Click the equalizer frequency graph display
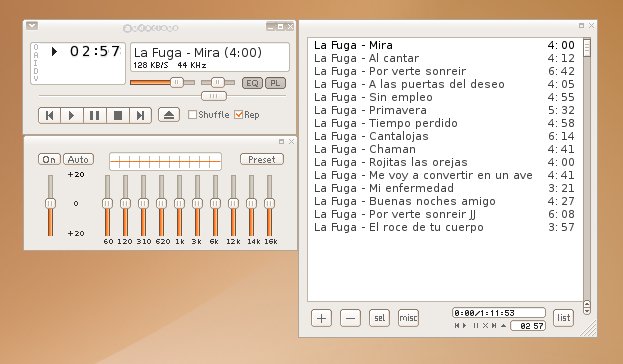Screen dimensions: 623x364 click(x=165, y=162)
